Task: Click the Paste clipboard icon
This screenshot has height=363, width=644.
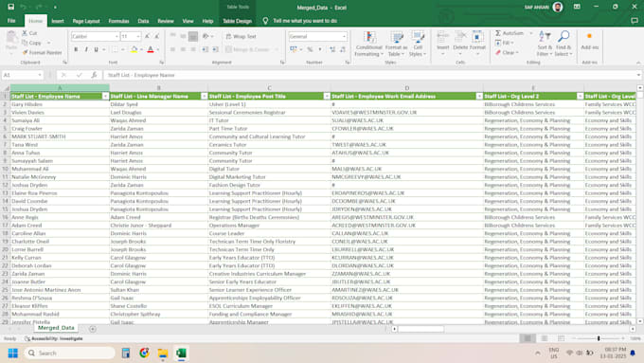Action: 11,38
